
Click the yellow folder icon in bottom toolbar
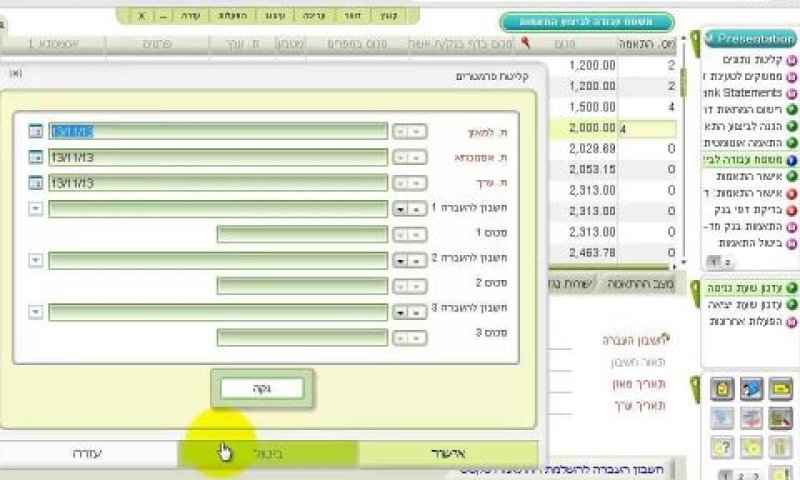click(x=781, y=389)
